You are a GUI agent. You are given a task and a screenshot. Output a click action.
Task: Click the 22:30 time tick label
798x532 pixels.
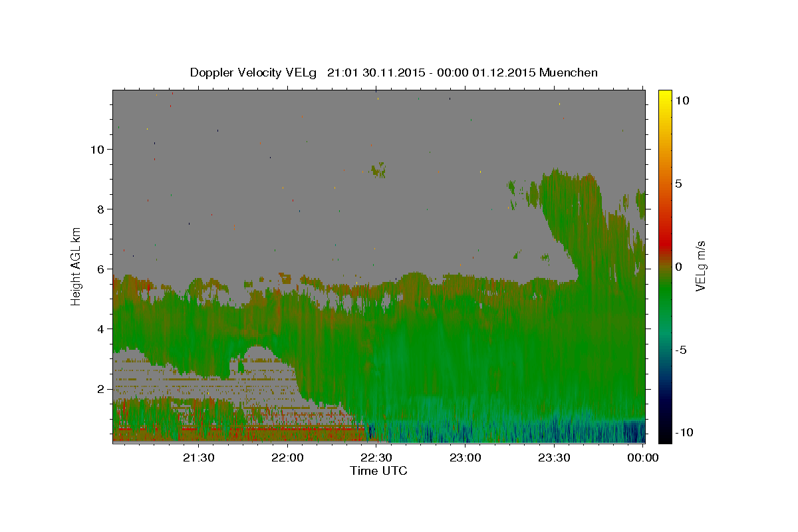pos(376,458)
